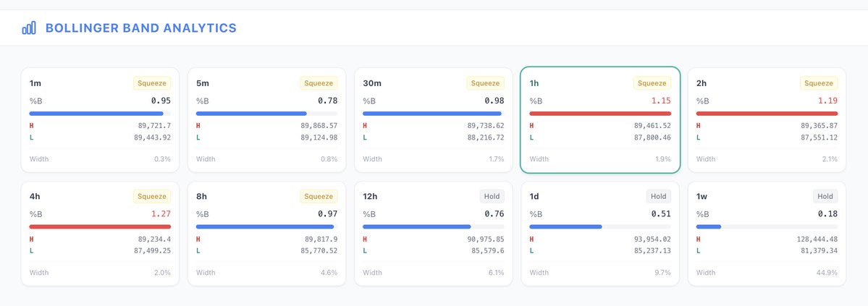Click the Bollinger Band Analytics heading

140,27
